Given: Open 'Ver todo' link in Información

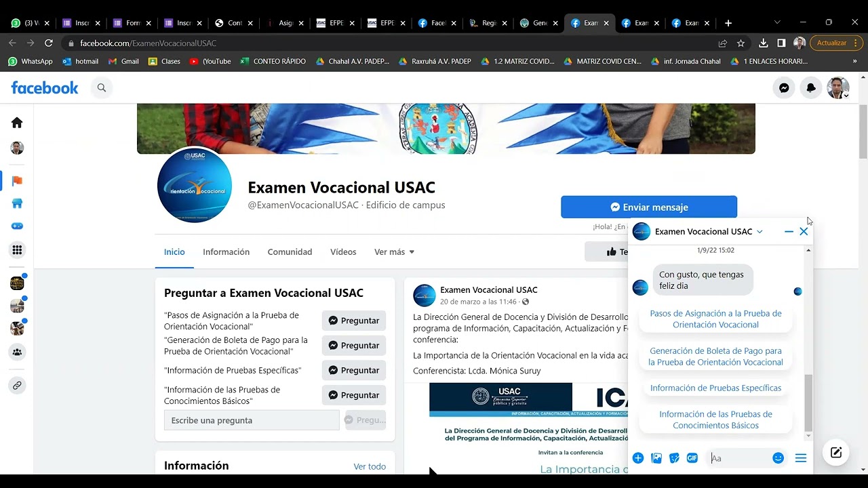Looking at the screenshot, I should click(370, 466).
